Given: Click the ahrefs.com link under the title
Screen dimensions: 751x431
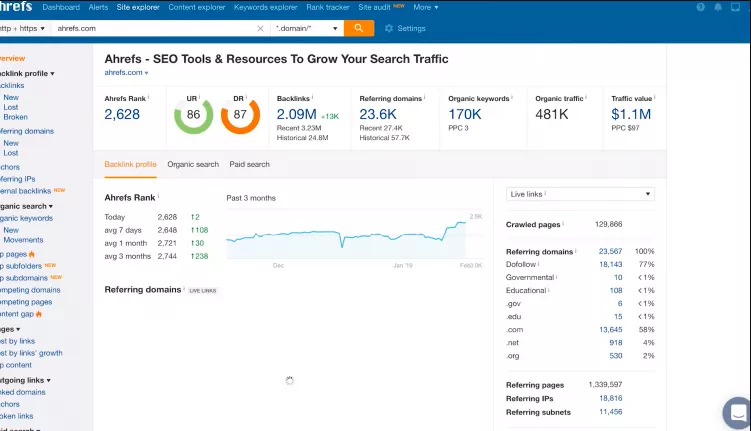Looking at the screenshot, I should [126, 72].
